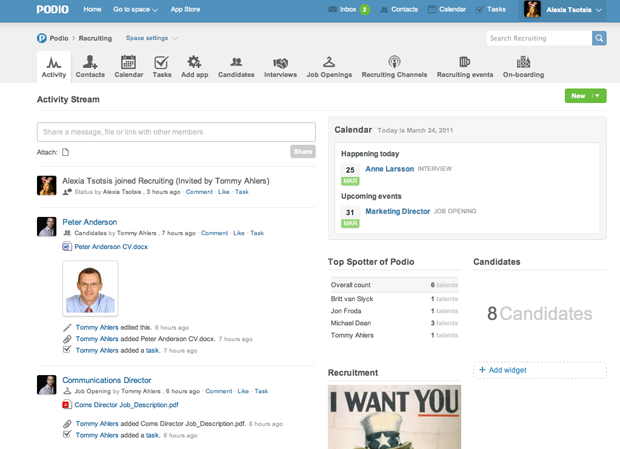The height and width of the screenshot is (449, 620).
Task: Select the Recruiting events icon
Action: tap(464, 63)
